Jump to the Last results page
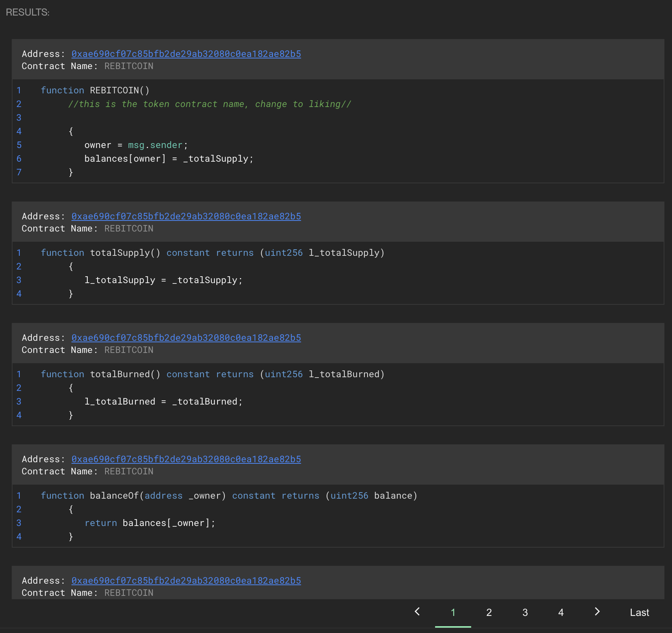 [x=639, y=613]
